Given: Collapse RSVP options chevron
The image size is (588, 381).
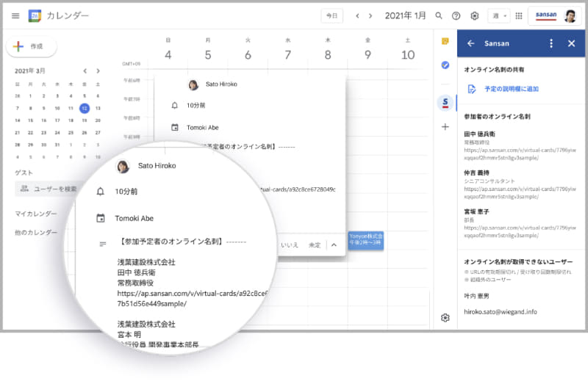Looking at the screenshot, I should [334, 245].
